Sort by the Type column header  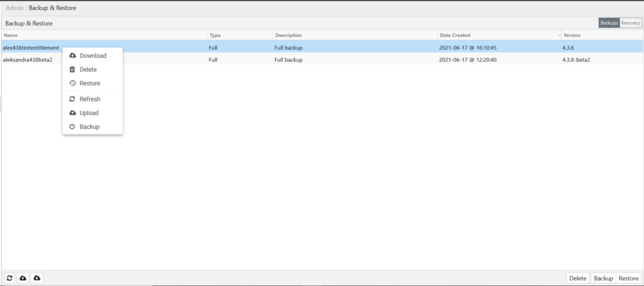(x=240, y=35)
